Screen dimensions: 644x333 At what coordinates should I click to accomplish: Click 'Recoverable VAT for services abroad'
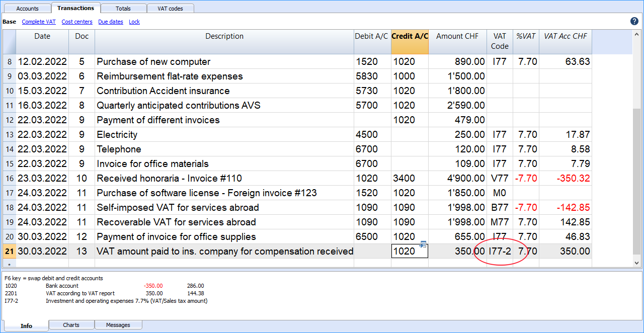224,222
